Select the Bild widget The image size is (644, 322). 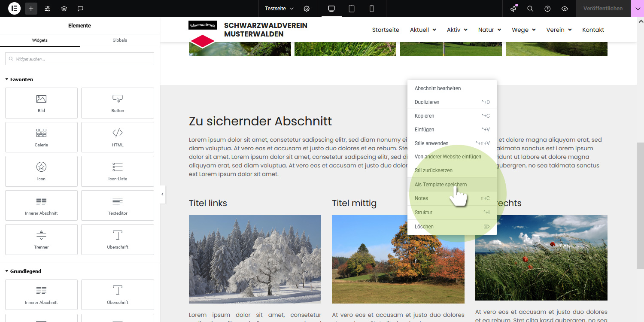pos(41,103)
